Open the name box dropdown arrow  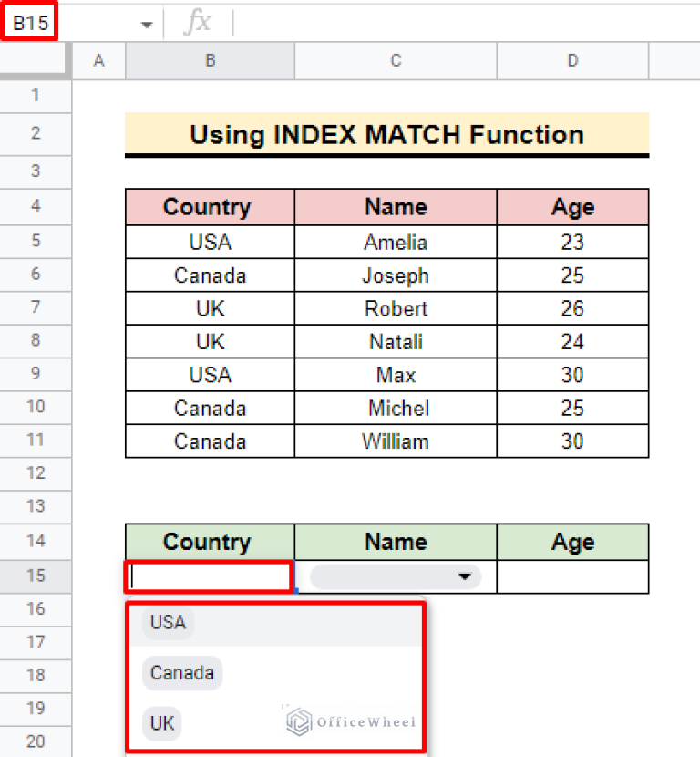click(x=146, y=25)
